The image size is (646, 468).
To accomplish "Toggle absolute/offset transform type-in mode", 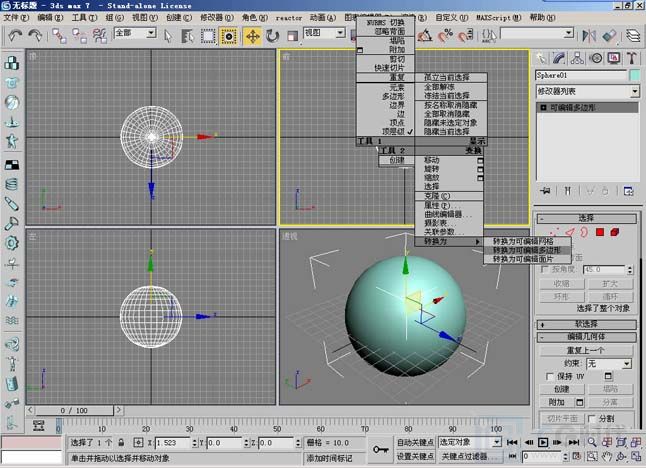I will (x=138, y=442).
